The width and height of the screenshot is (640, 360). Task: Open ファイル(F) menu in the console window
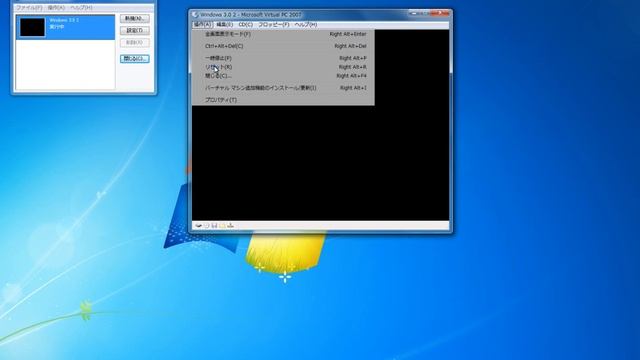(29, 8)
